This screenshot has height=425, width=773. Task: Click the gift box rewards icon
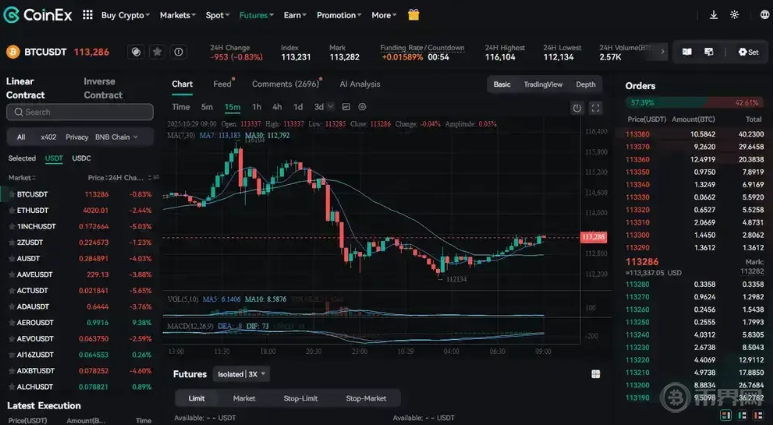(x=414, y=15)
